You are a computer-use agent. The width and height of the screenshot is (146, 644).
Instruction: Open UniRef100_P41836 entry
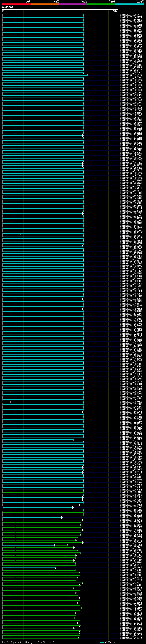click(131, 337)
